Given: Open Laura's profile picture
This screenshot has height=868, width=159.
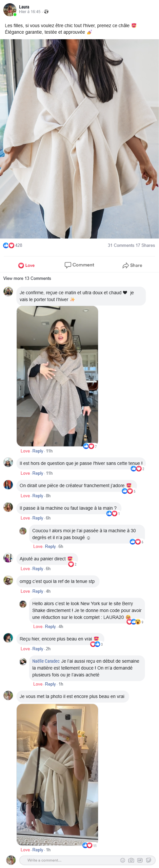Looking at the screenshot, I should 10,10.
